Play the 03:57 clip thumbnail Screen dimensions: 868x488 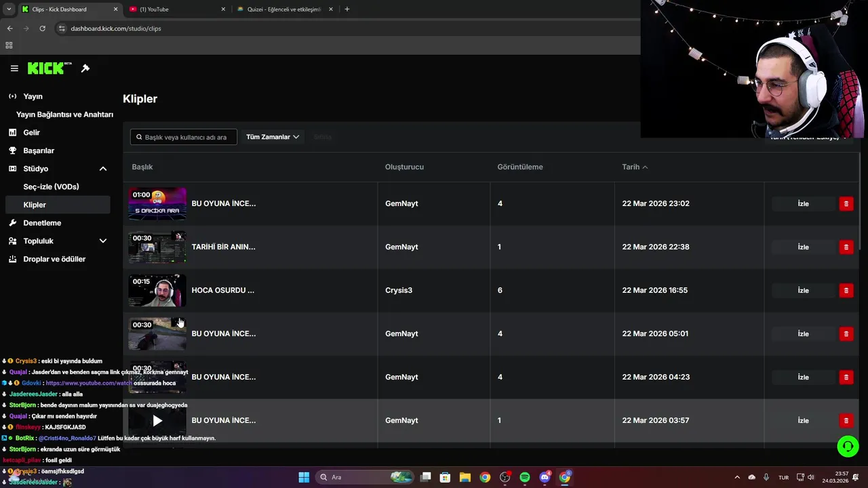click(x=157, y=420)
